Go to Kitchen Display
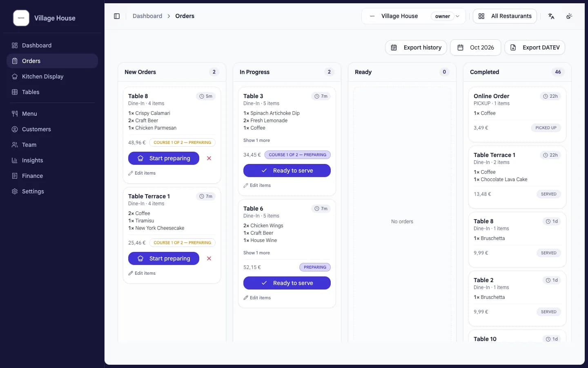Screen dimensions: 588x368 (52, 76)
